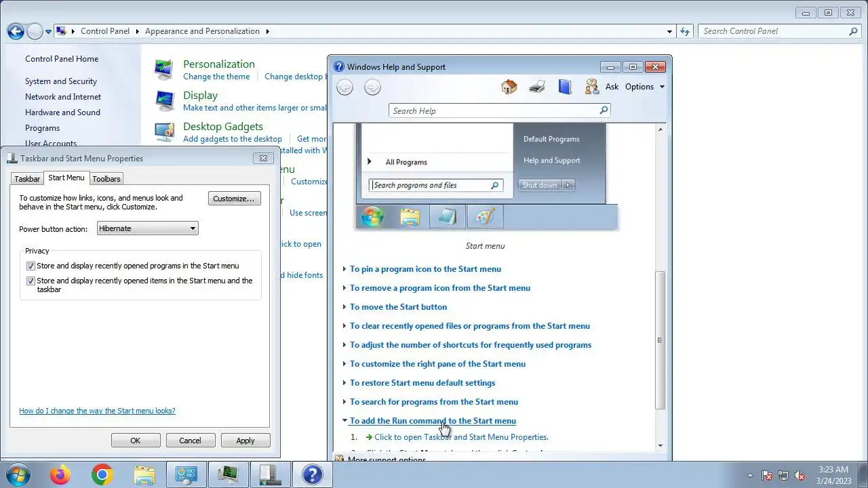Open Network and Internet sidebar link
Viewport: 868px width, 488px height.
pyautogui.click(x=63, y=97)
